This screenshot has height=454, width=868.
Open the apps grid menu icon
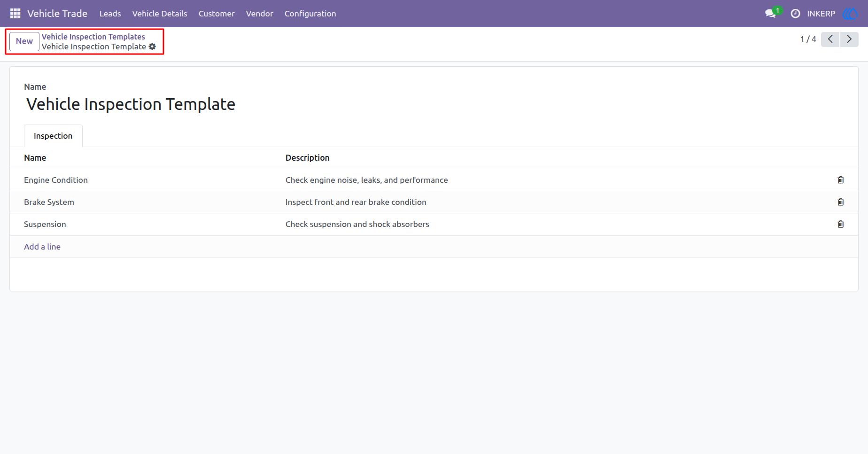point(15,14)
